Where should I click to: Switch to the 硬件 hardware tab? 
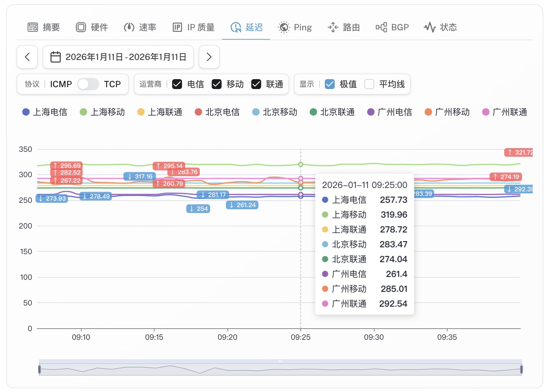point(92,27)
